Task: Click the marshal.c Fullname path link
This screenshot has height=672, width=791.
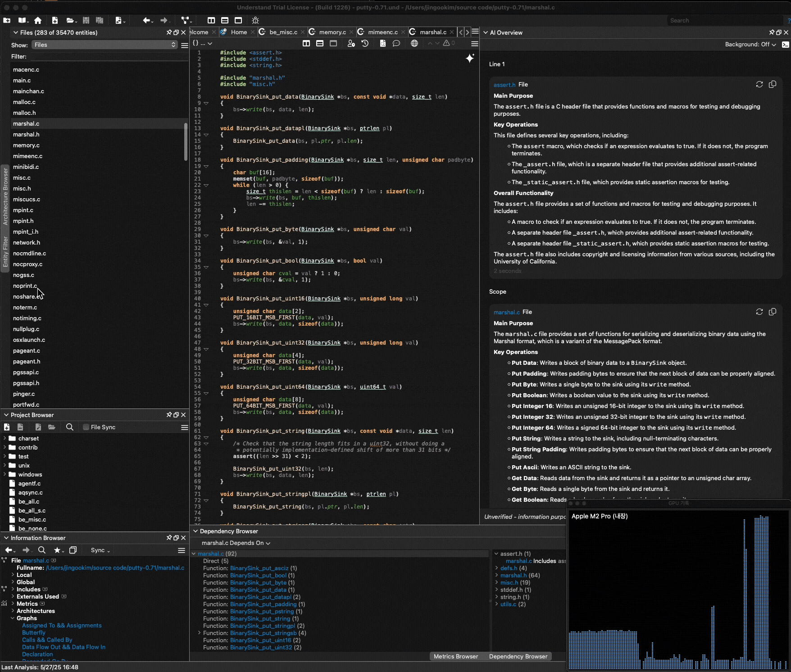Action: tap(115, 568)
